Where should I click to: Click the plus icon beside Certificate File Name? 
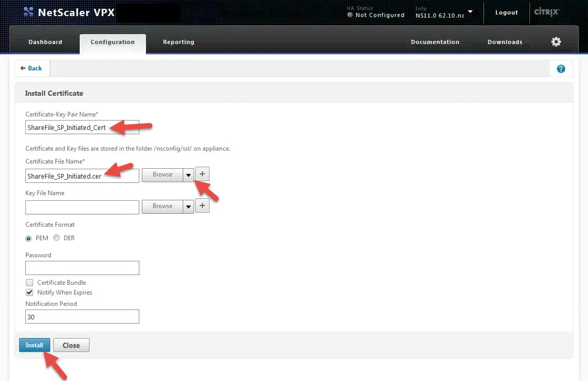(202, 174)
